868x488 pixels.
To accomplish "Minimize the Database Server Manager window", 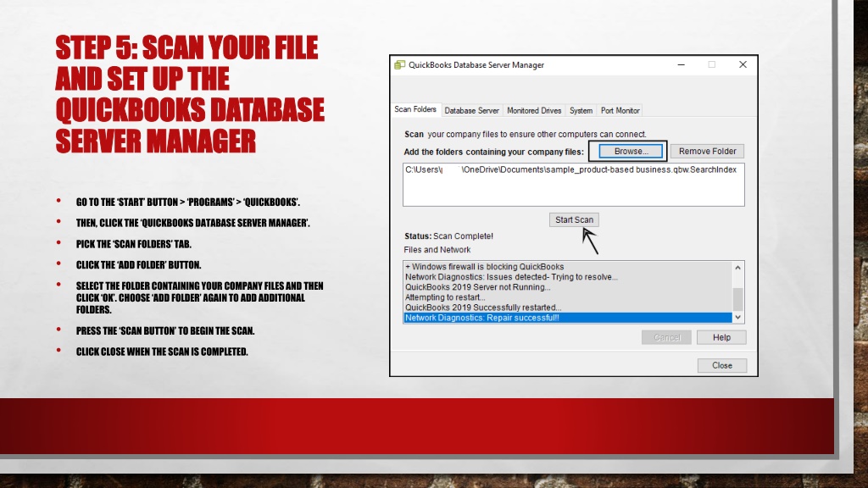I will pyautogui.click(x=682, y=64).
